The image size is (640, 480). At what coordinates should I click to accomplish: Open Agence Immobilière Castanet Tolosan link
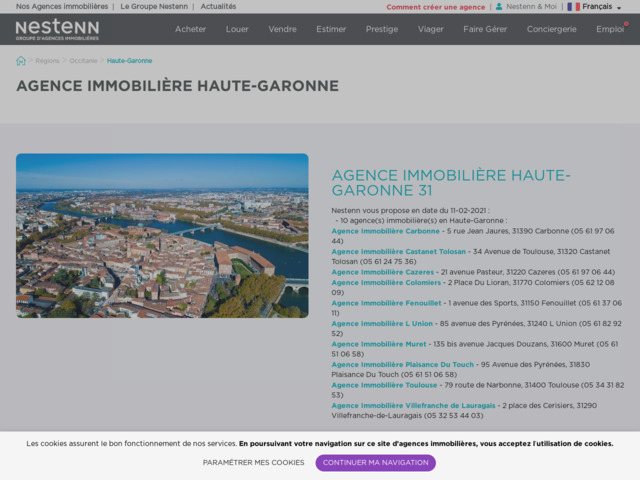point(398,251)
